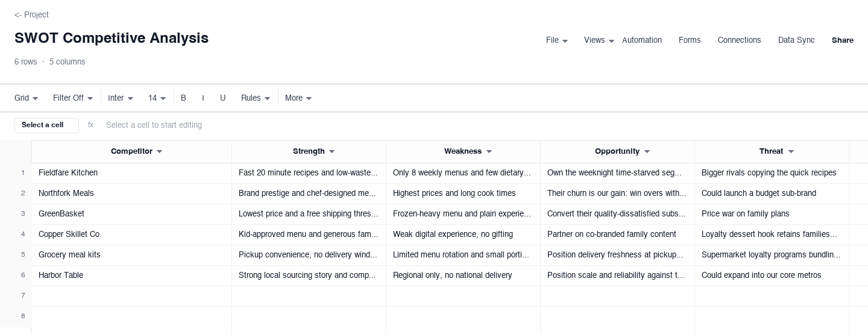Select cell 'Kid-approved menu and generous'
Screen dimensions: 868x334
click(309, 235)
